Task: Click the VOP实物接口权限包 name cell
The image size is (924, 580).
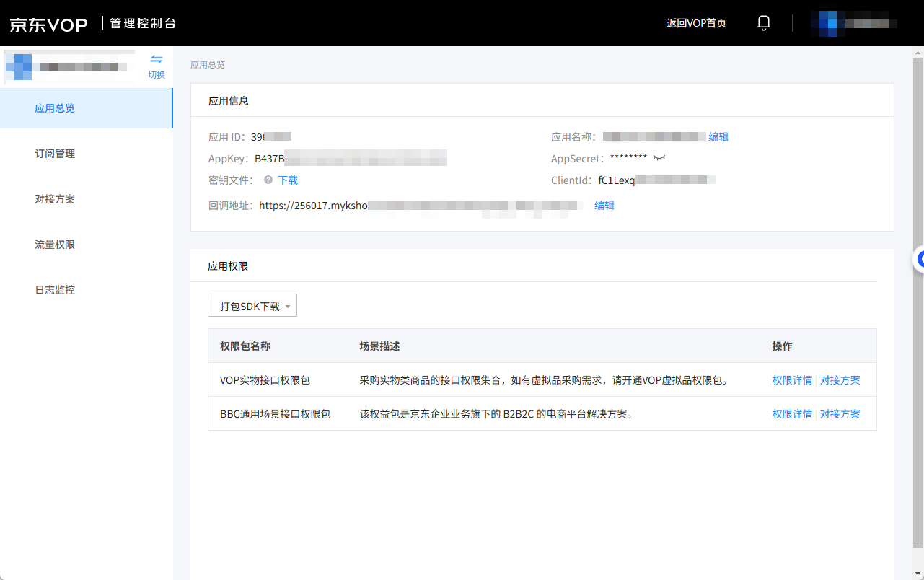Action: pos(265,379)
